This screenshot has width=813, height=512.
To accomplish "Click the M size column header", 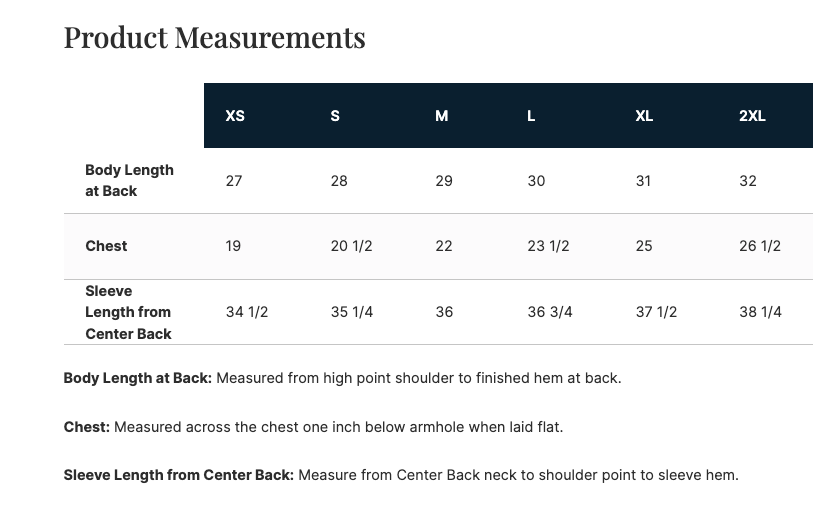I will pos(441,116).
